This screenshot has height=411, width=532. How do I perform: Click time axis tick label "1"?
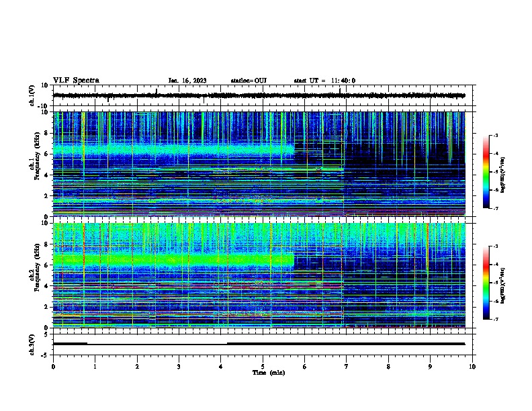95,367
